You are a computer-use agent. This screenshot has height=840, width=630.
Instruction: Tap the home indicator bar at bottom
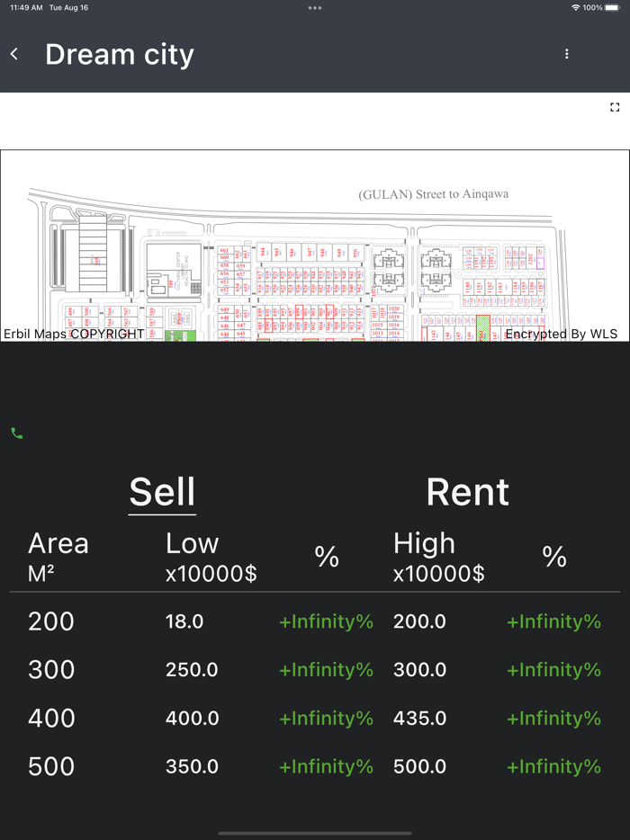point(315,833)
